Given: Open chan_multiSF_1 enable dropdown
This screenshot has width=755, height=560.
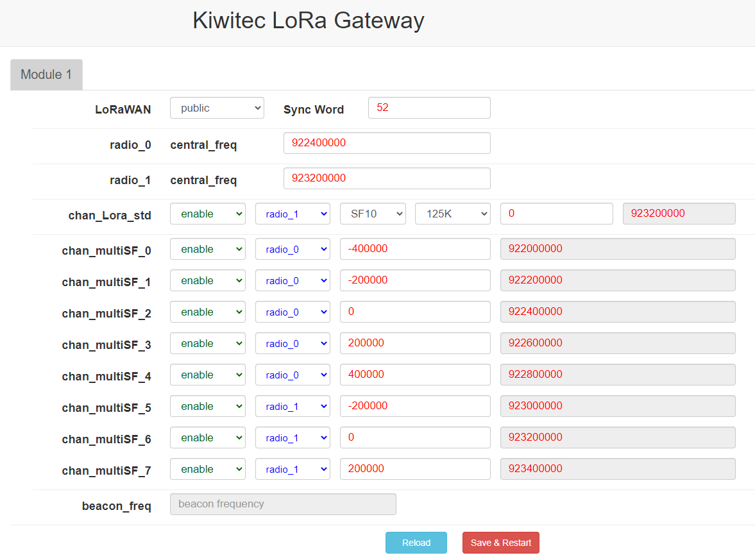Looking at the screenshot, I should point(208,280).
